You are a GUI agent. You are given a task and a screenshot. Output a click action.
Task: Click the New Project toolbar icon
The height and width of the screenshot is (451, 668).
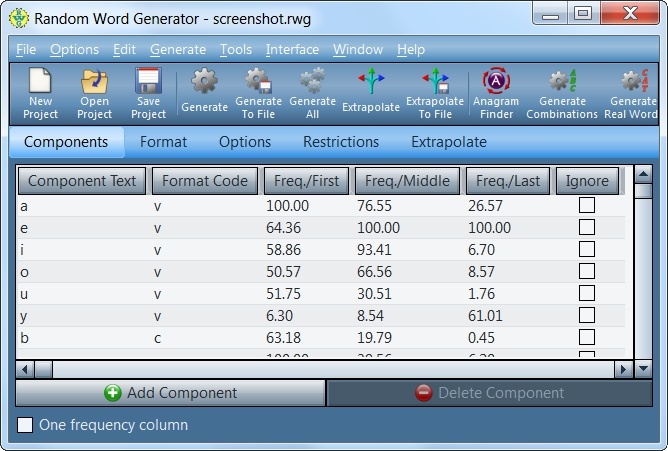pyautogui.click(x=40, y=93)
